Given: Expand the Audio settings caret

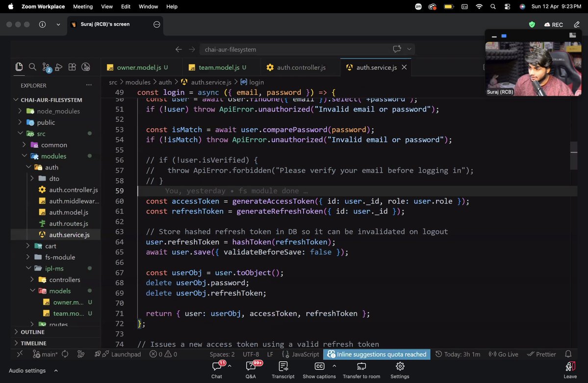Looking at the screenshot, I should click(56, 371).
